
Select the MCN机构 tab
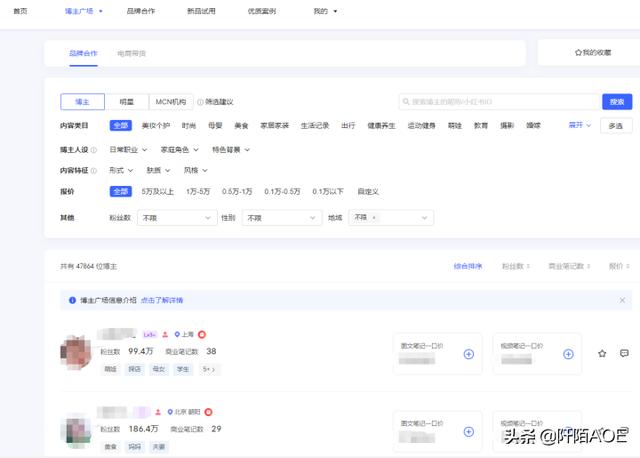pos(171,102)
